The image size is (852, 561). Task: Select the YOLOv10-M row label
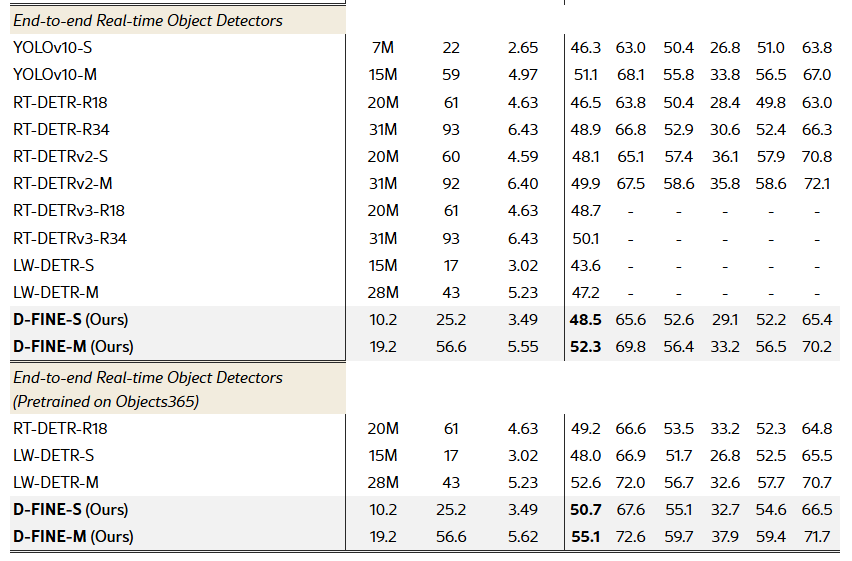[x=55, y=74]
